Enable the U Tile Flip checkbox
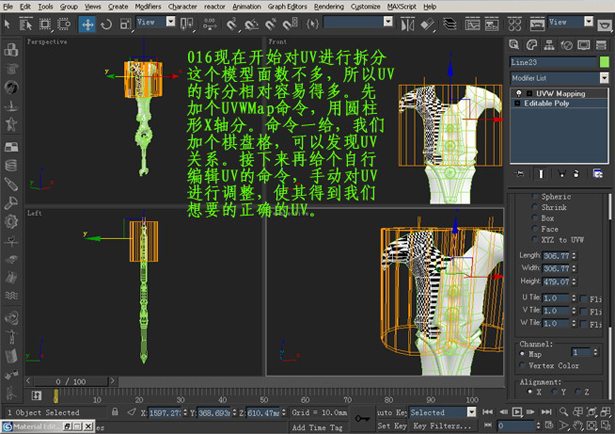Screen dimensions: 615x434 tap(584, 298)
